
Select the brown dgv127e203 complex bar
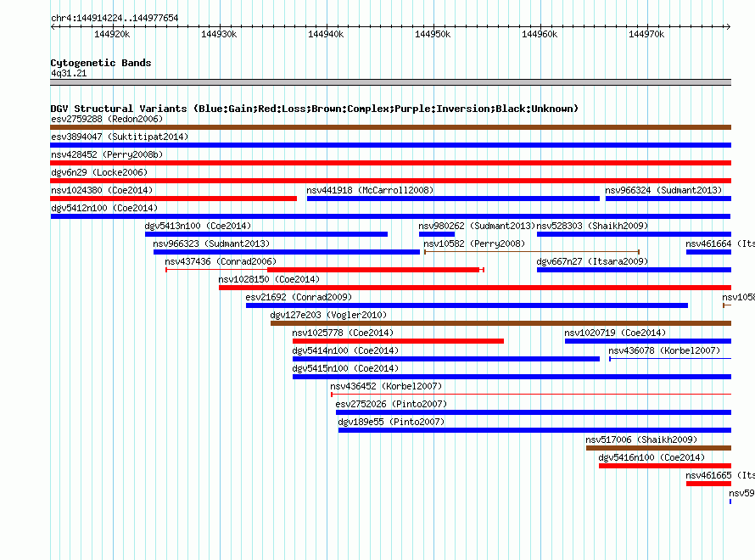501,323
